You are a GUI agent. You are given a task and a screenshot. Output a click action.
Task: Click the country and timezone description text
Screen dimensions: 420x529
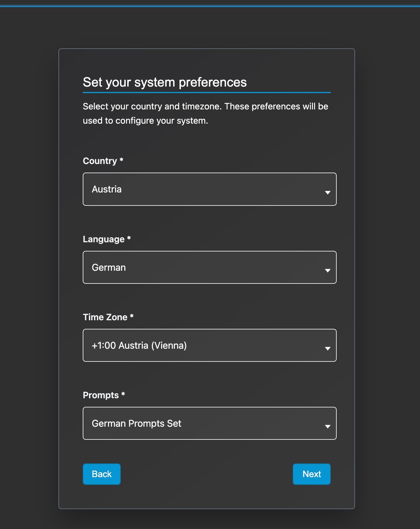coord(205,114)
